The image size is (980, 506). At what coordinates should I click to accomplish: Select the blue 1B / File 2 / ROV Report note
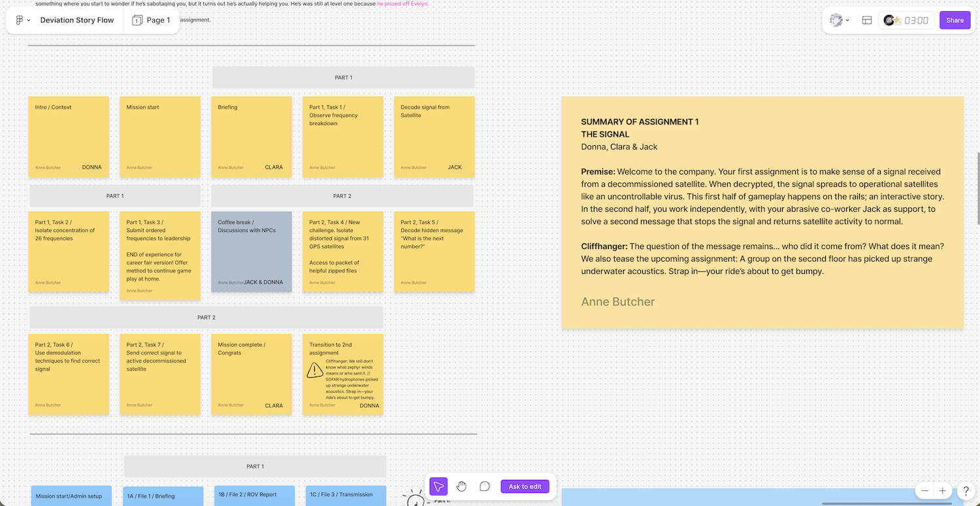pos(255,496)
